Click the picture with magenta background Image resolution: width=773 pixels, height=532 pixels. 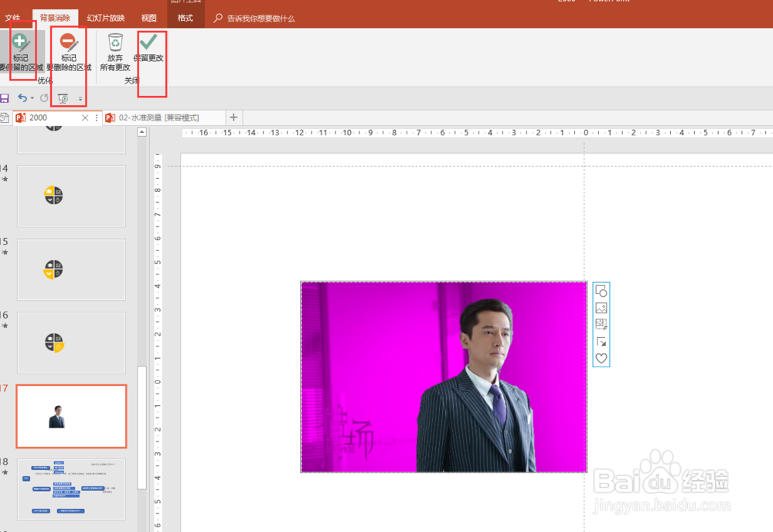pyautogui.click(x=443, y=377)
